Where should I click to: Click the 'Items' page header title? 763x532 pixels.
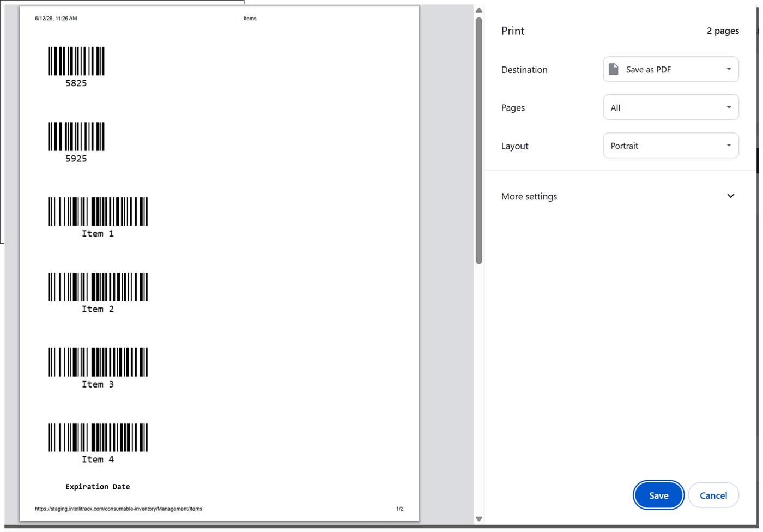click(x=250, y=19)
